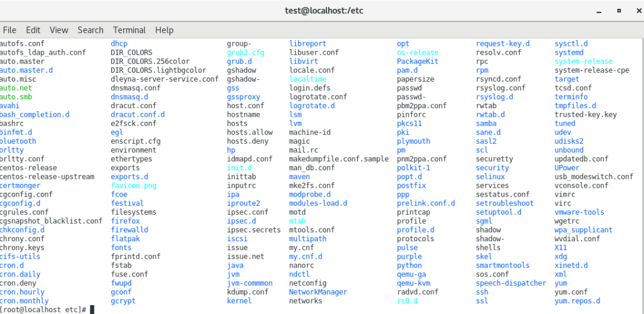Viewport: 644px width, 314px height.
Task: Click the NetworkManager directory name
Action: [x=318, y=292]
